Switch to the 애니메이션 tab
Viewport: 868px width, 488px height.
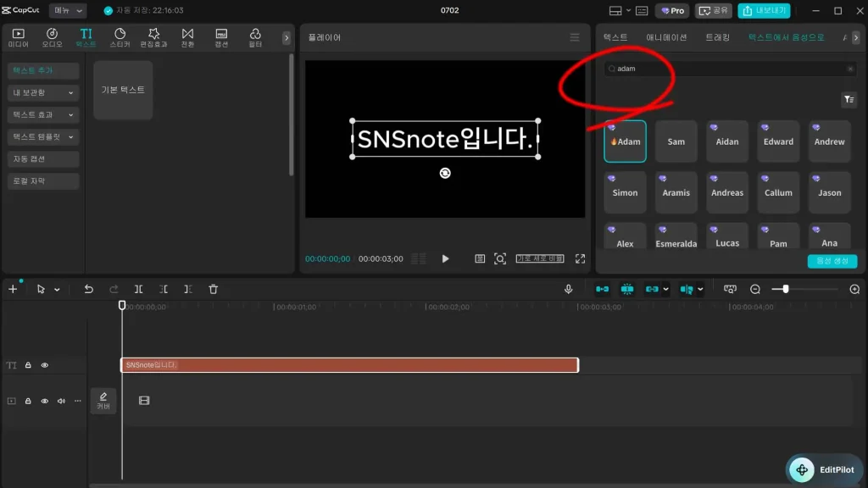pyautogui.click(x=666, y=37)
